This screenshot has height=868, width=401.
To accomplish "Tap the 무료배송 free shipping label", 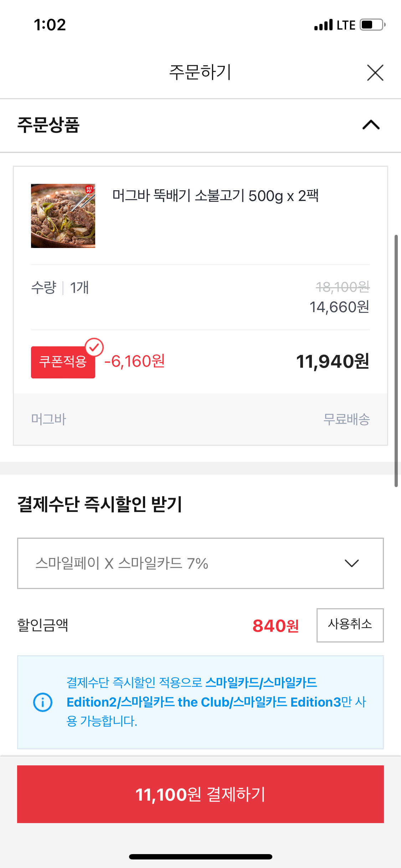I will coord(346,419).
